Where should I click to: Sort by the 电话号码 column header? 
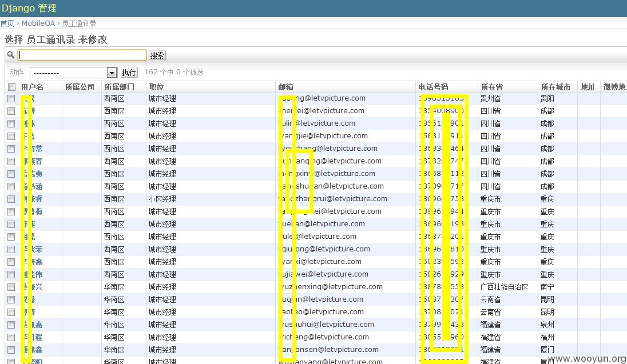433,87
